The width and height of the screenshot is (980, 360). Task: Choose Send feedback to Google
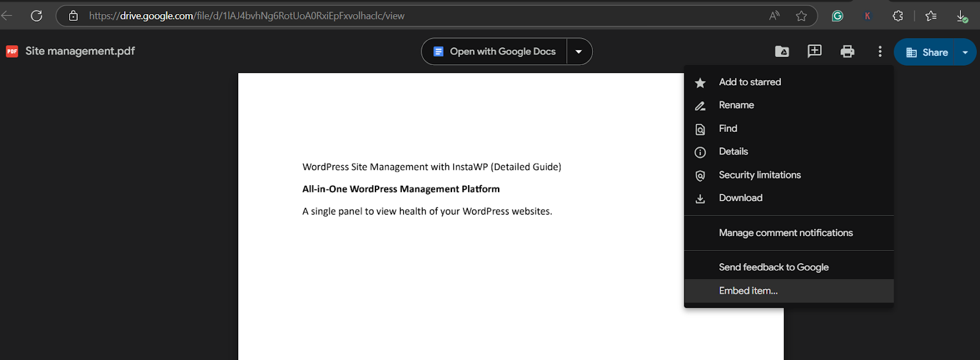(x=788, y=267)
